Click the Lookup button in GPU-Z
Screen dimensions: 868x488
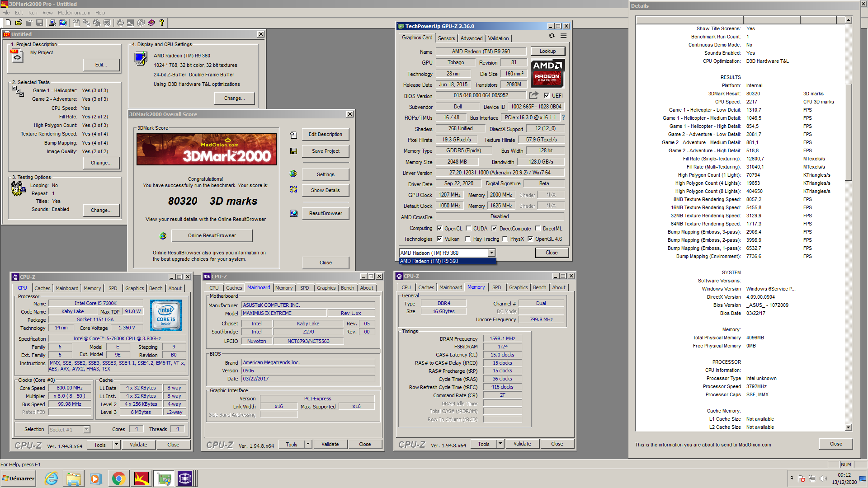click(547, 51)
